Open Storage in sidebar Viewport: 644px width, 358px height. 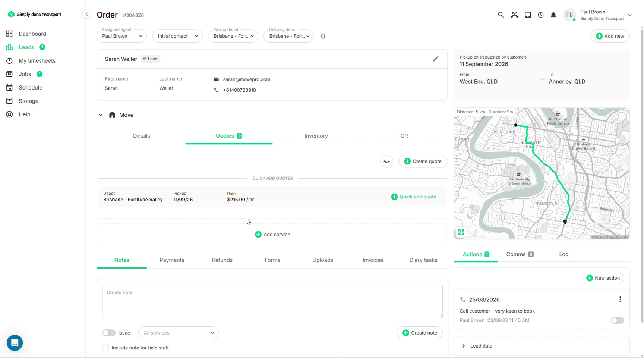(x=28, y=101)
